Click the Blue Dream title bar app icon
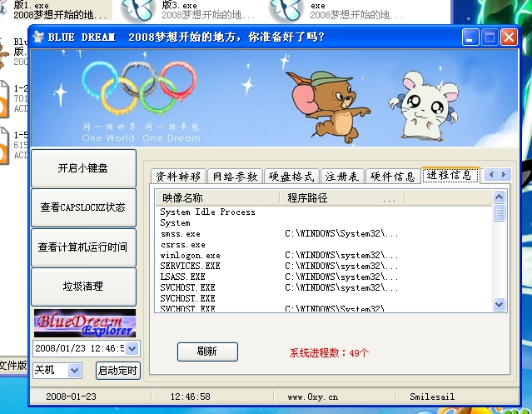This screenshot has height=414, width=532. pos(38,37)
